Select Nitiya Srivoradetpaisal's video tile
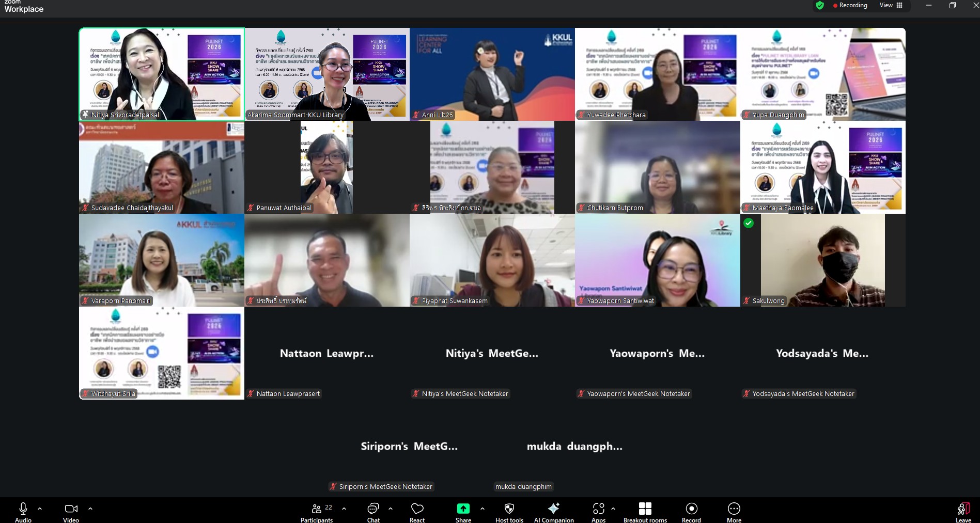 tap(162, 74)
